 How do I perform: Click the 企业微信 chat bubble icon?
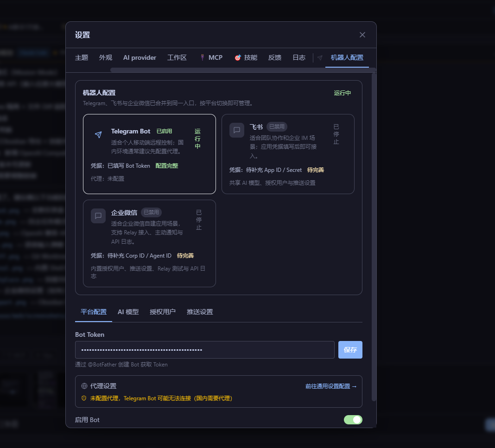point(98,216)
